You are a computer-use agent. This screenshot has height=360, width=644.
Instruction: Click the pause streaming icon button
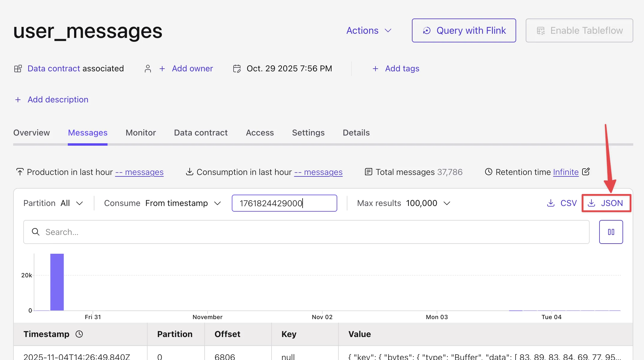(x=611, y=232)
